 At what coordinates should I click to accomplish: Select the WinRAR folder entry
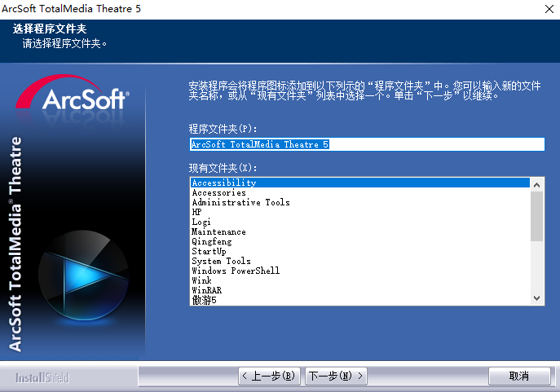pos(360,290)
